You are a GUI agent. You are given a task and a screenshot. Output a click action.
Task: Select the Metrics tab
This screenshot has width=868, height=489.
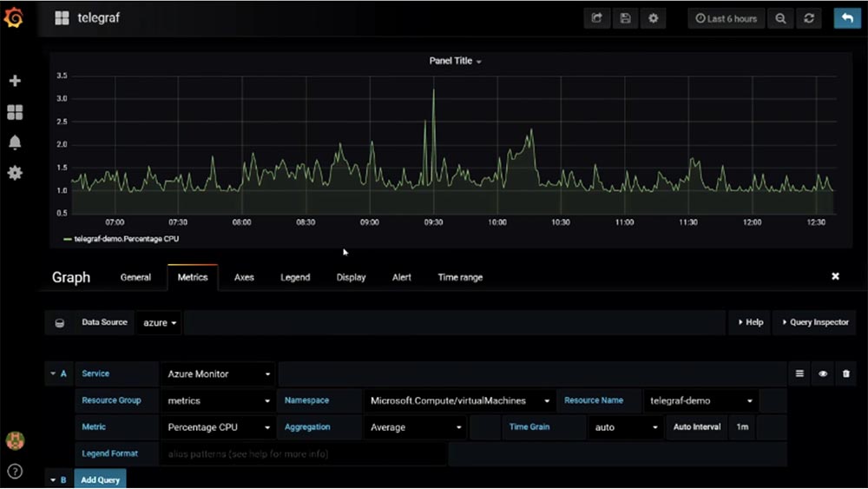[193, 277]
